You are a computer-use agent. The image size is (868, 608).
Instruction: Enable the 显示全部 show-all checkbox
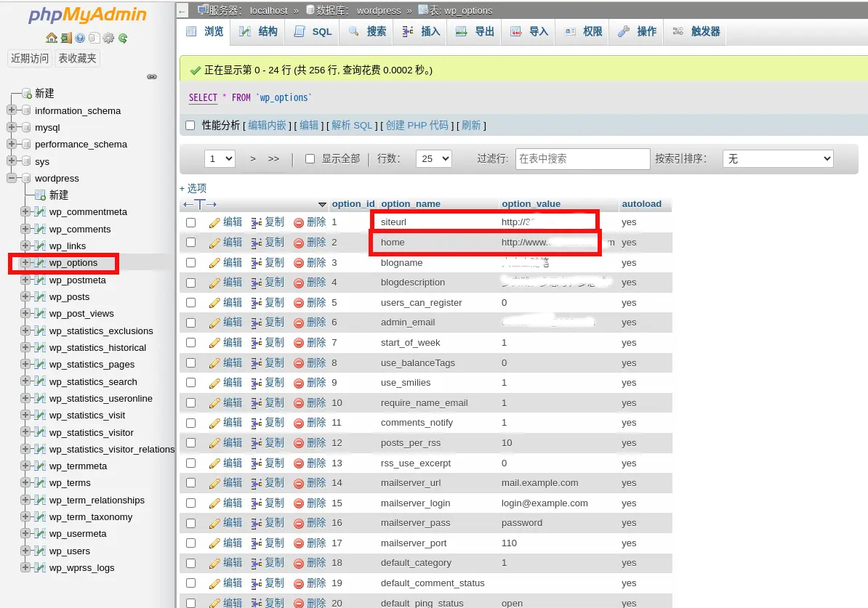click(x=310, y=159)
